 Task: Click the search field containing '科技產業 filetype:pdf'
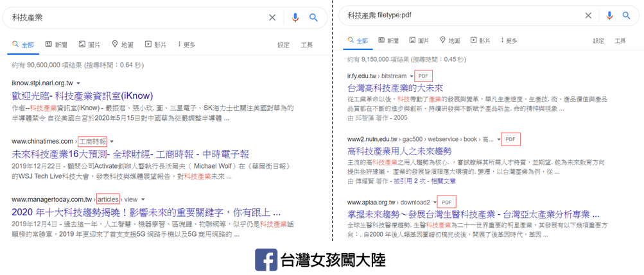(456, 15)
